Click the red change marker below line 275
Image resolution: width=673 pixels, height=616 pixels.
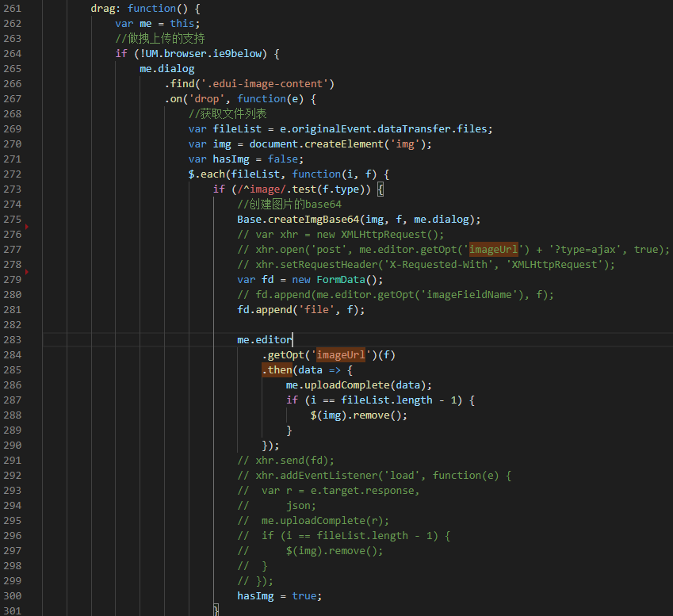click(27, 227)
